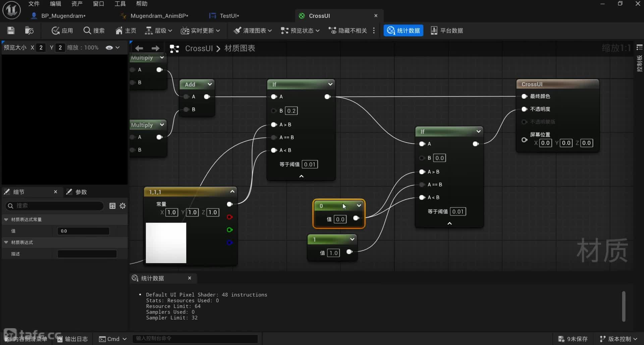Expand the Clean Graph (清理图表) dropdown
This screenshot has height=345, width=644.
[253, 31]
